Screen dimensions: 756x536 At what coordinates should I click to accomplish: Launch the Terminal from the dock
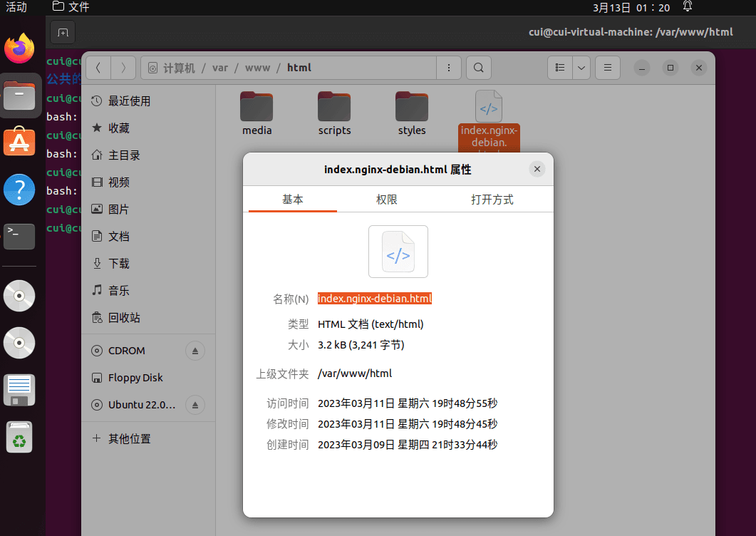pos(19,236)
